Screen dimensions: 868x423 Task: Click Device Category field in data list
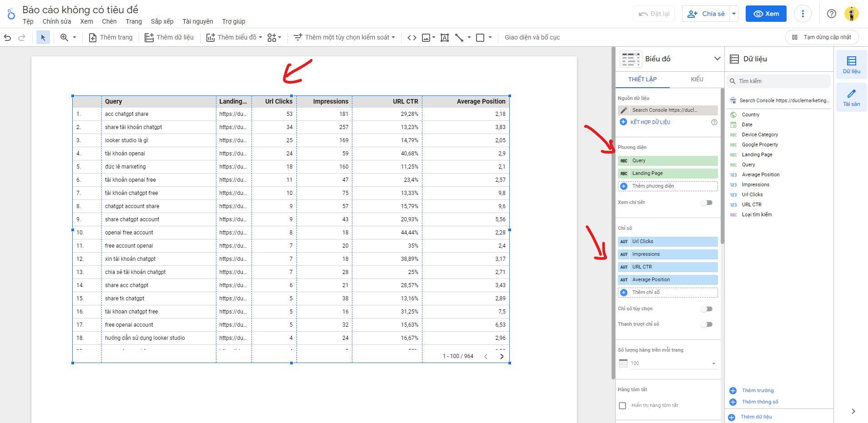click(760, 135)
